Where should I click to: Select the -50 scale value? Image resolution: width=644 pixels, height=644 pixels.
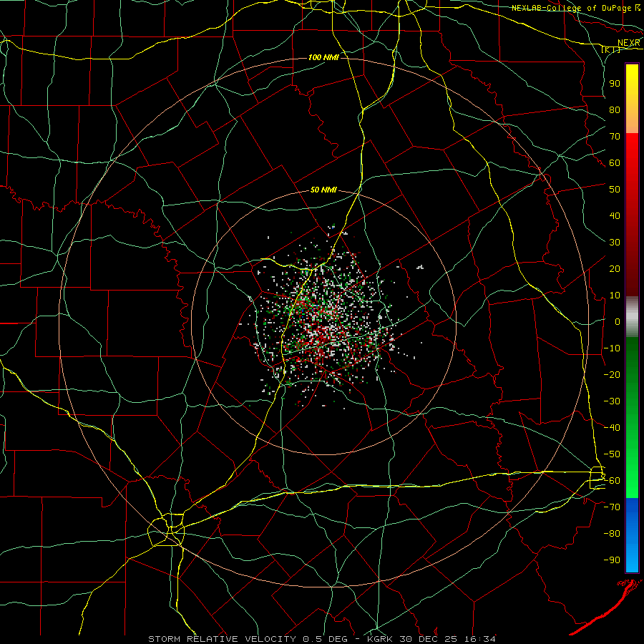[x=612, y=454]
